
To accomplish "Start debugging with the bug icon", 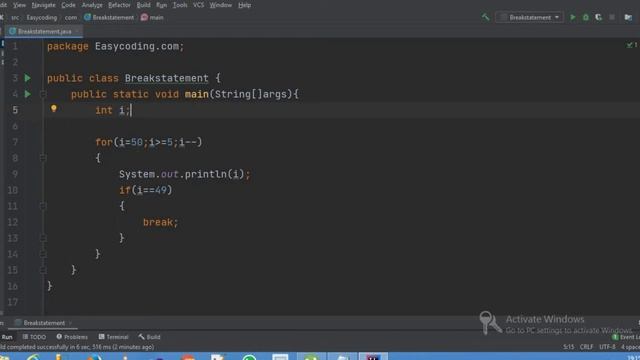I will click(586, 17).
